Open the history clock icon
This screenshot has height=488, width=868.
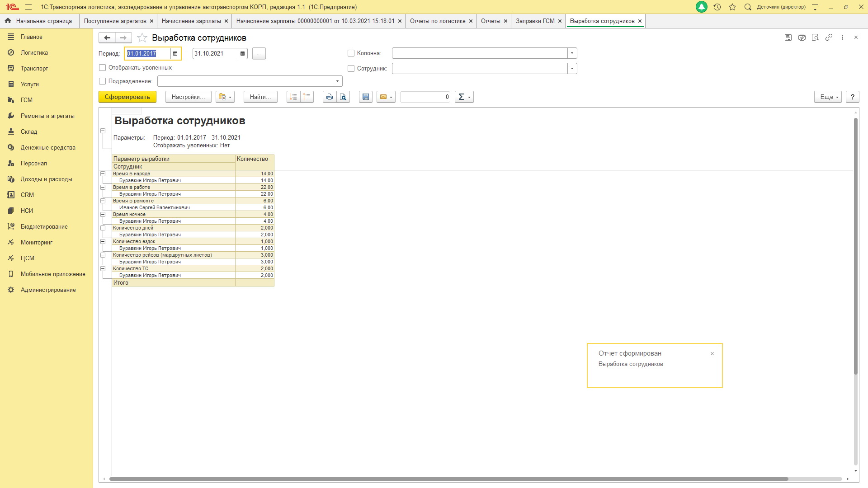(717, 7)
